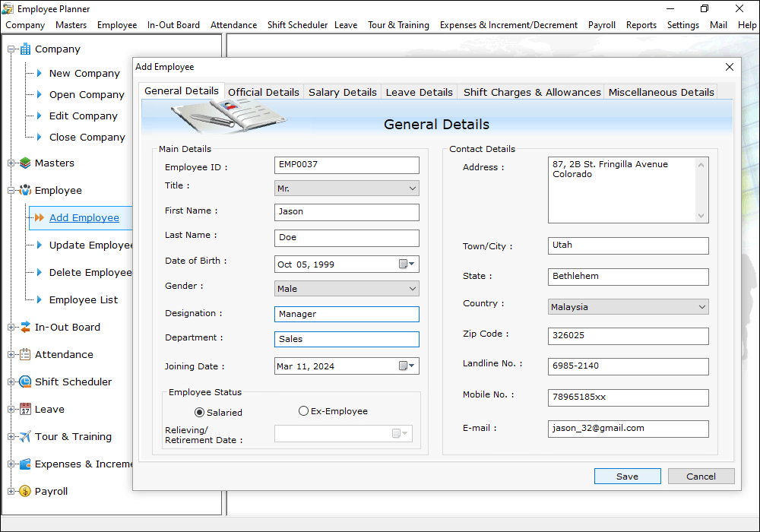
Task: Select Update Employee in the tree
Action: (x=90, y=245)
